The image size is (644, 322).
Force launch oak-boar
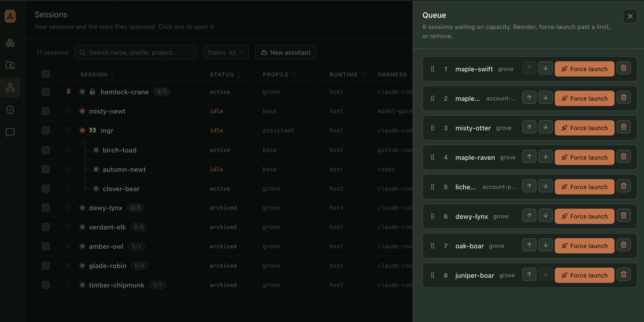(584, 246)
